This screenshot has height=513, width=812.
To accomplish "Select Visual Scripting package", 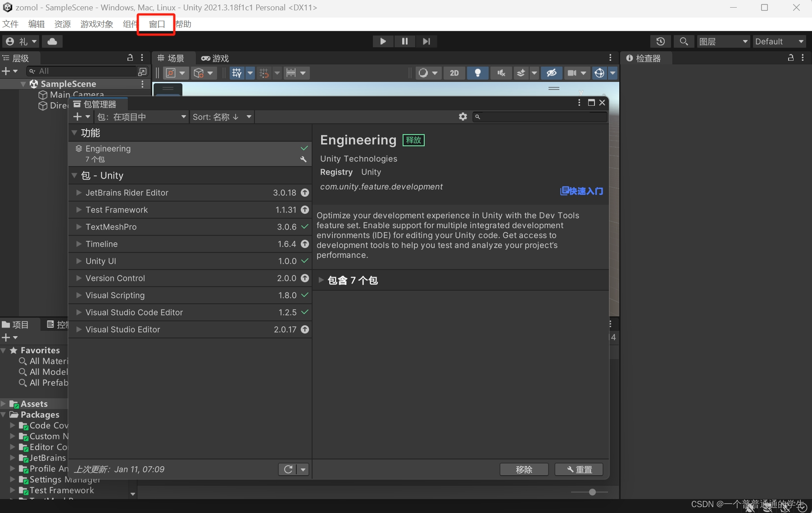I will (x=190, y=295).
